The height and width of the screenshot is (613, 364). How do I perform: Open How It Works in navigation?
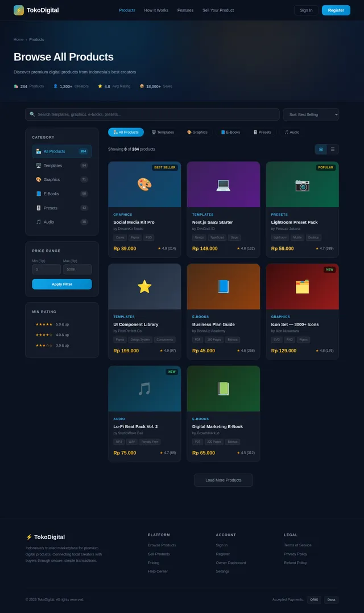156,10
